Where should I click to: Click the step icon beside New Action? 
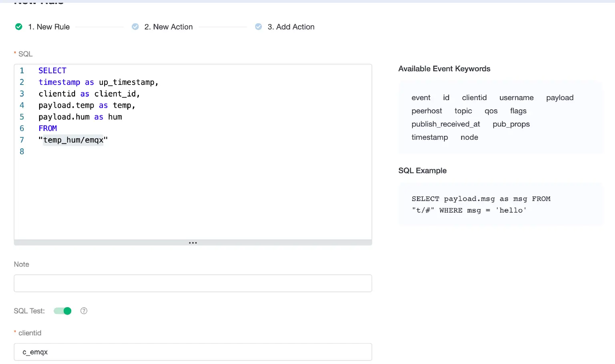pyautogui.click(x=135, y=27)
